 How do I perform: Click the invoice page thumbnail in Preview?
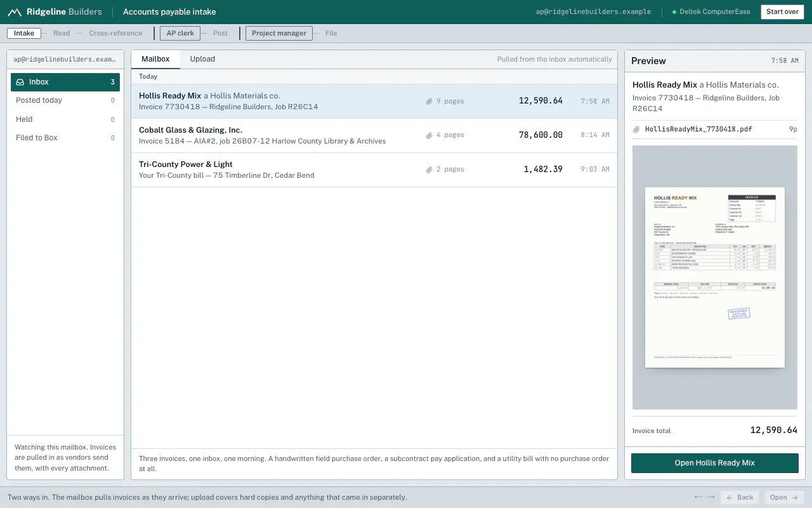pos(715,277)
